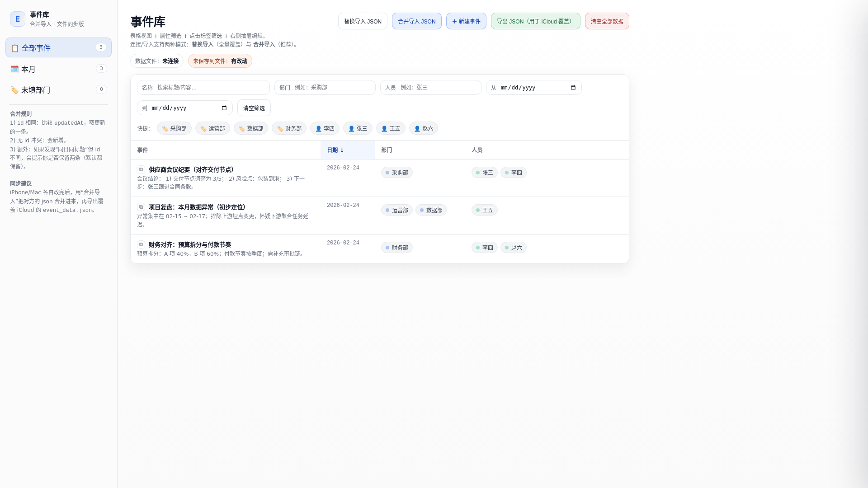Filter by person 李四 quick chip

pos(325,128)
